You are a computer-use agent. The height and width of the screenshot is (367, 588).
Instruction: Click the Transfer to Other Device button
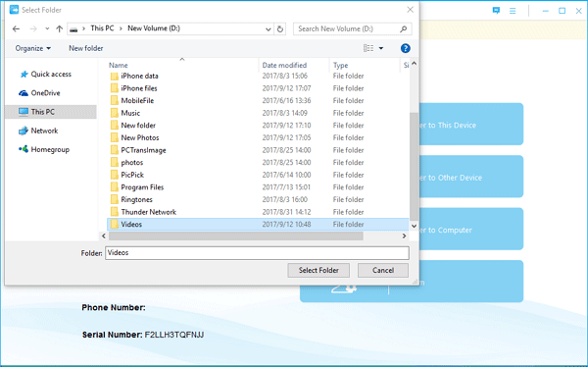[x=471, y=177]
